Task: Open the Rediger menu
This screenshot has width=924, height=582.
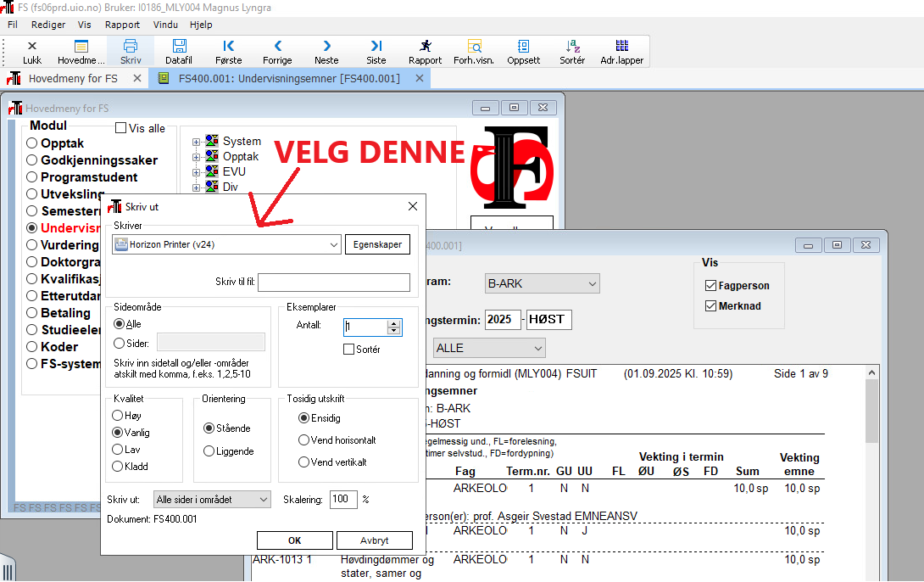Action: click(48, 25)
